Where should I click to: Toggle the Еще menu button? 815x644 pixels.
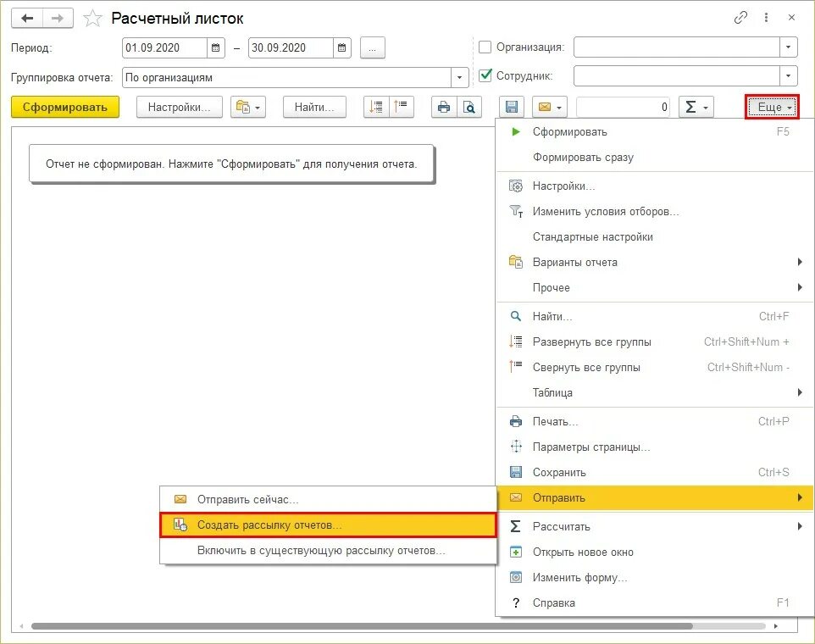(x=772, y=107)
